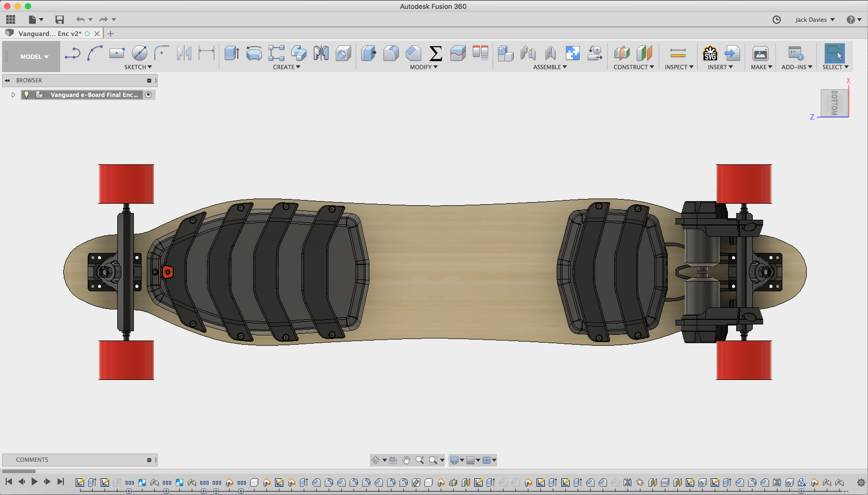Select the Extrude tool
Viewport: 868px width, 495px height.
tap(232, 53)
